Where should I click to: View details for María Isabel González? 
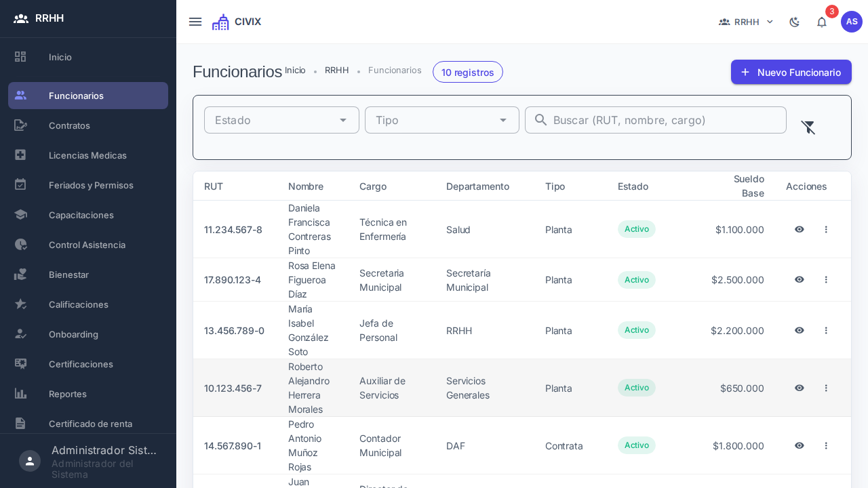click(800, 330)
